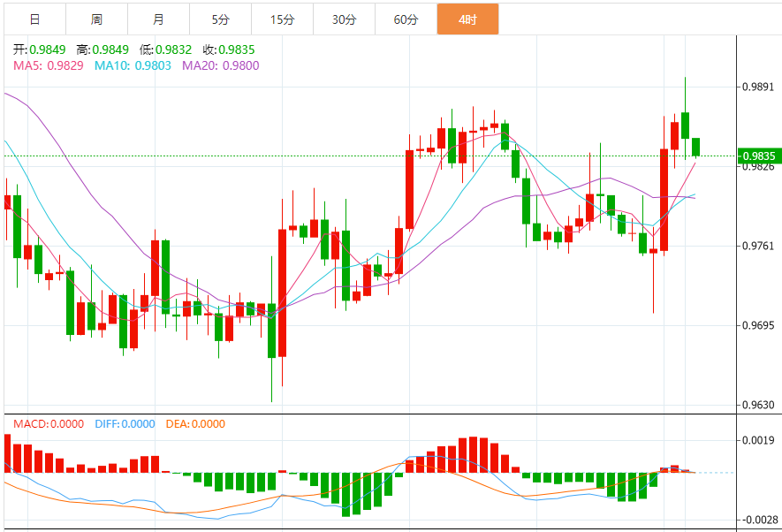Switch to the 15分 interval tab

[x=282, y=19]
